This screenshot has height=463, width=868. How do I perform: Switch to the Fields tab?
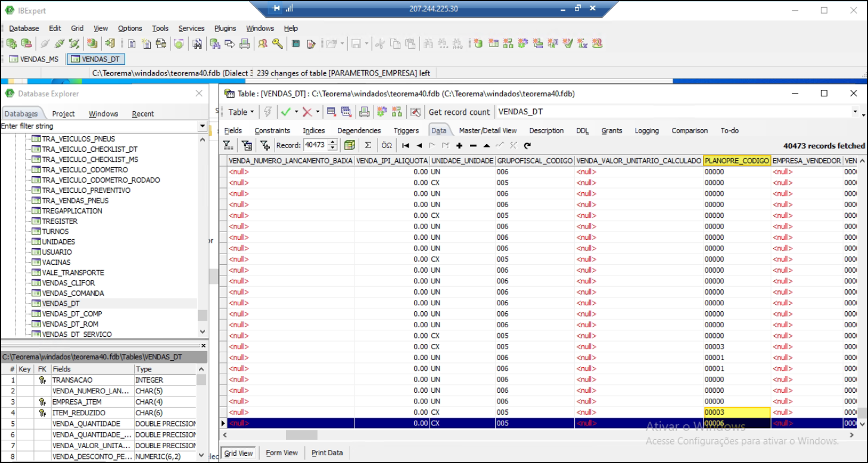tap(233, 130)
